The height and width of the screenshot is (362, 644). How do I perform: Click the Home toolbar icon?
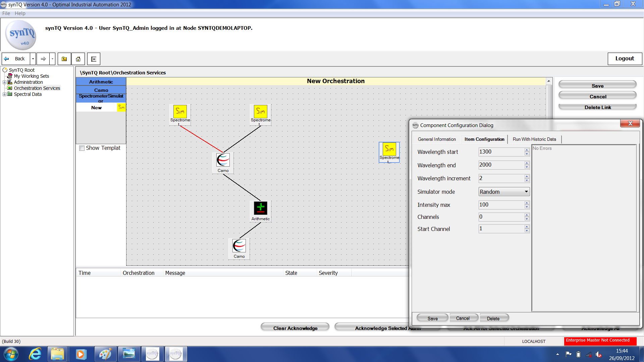point(78,59)
